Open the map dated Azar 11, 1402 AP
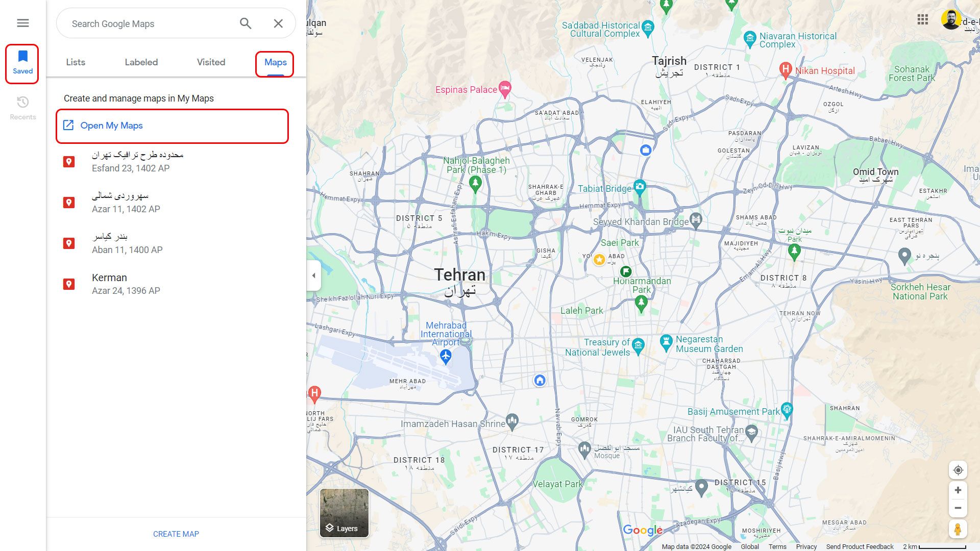 [x=176, y=202]
